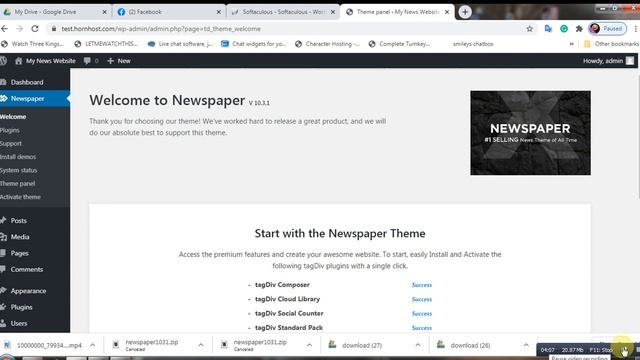Click the Newspaper theme banner image

pyautogui.click(x=530, y=133)
